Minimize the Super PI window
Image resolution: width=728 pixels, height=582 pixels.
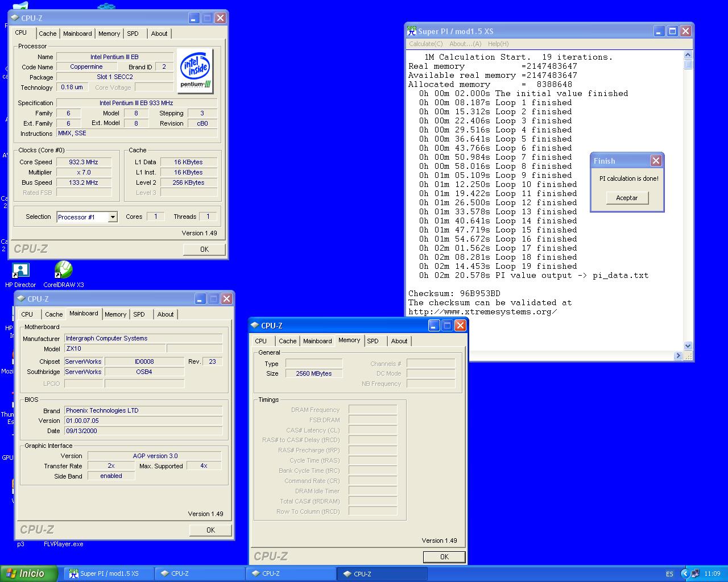pos(659,31)
